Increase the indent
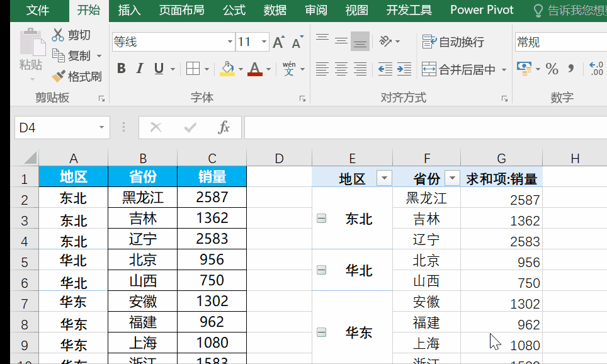 click(404, 69)
